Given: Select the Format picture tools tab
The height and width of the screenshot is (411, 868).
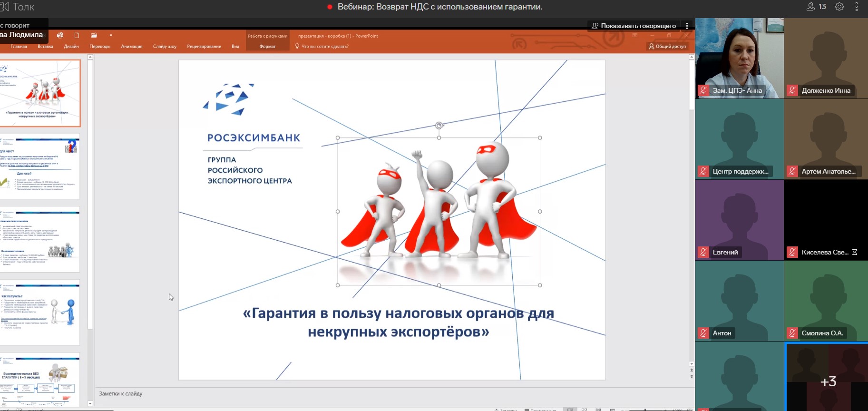Looking at the screenshot, I should 267,47.
